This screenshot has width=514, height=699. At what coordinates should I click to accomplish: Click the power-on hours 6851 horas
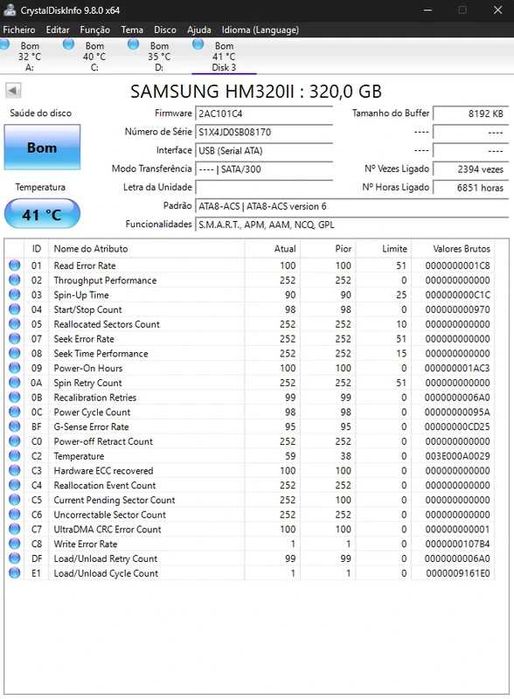click(471, 187)
